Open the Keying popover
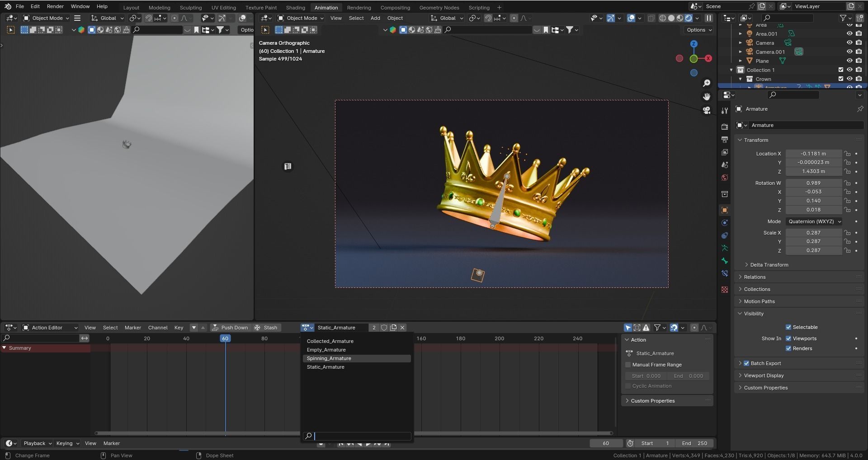 pyautogui.click(x=68, y=443)
